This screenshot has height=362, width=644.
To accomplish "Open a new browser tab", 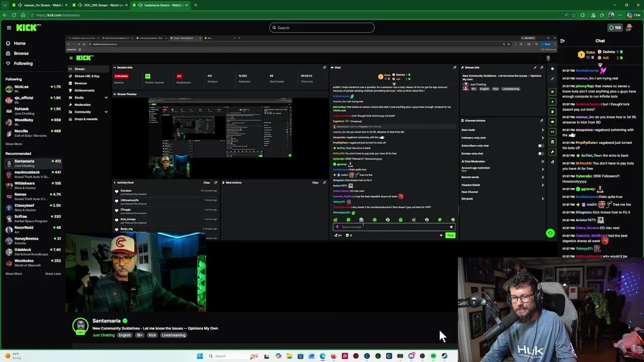I will point(195,5).
